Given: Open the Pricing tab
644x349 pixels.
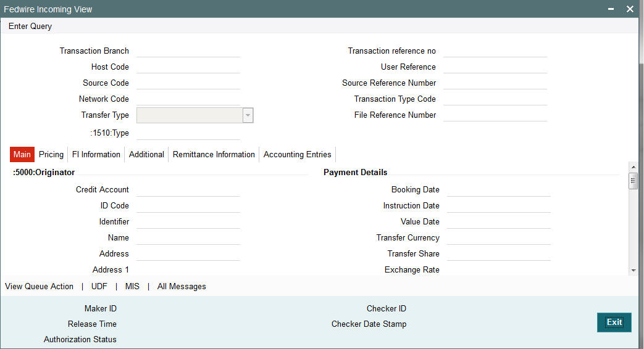Looking at the screenshot, I should click(x=51, y=155).
